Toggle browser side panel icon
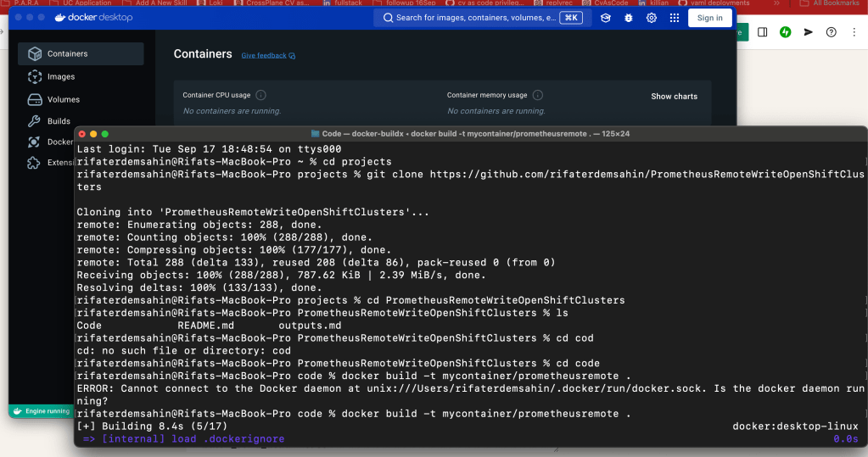 pos(762,32)
